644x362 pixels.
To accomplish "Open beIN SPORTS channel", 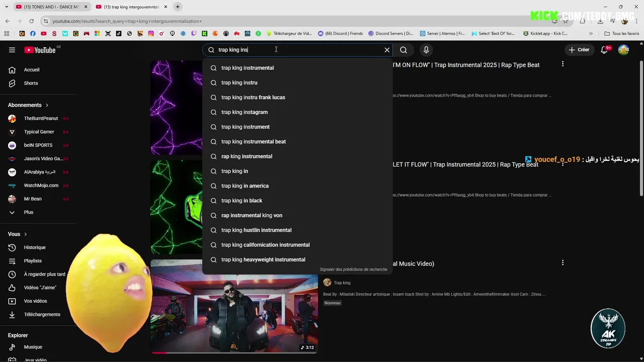I will (x=39, y=145).
